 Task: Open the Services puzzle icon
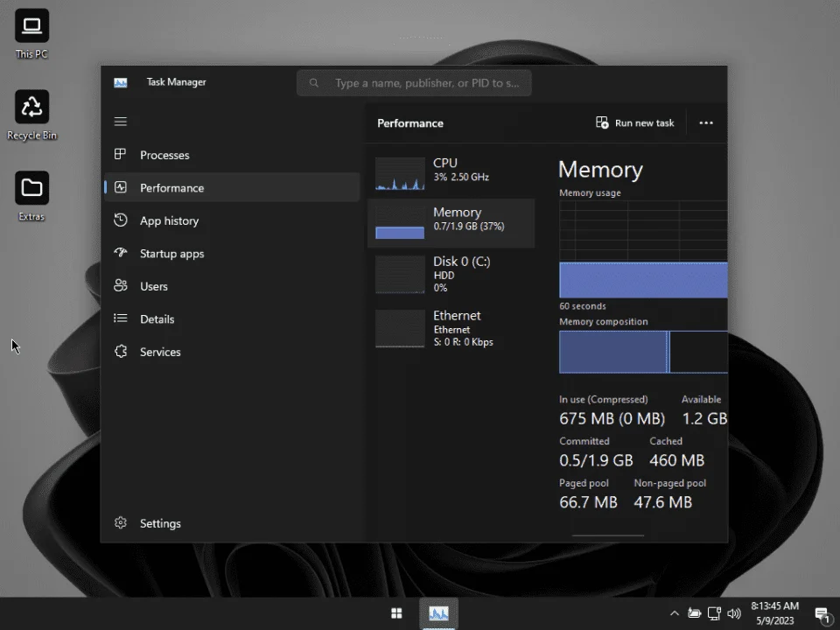pyautogui.click(x=121, y=352)
